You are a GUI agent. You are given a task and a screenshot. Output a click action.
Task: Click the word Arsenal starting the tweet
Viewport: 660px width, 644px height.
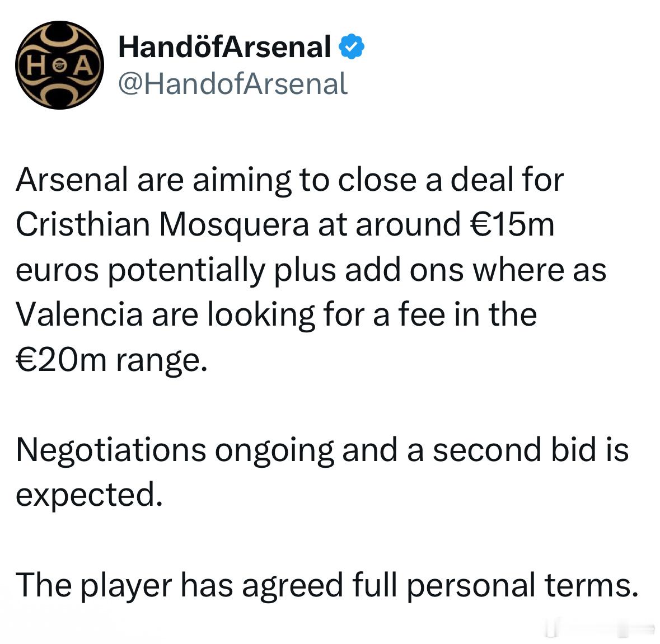click(x=72, y=180)
